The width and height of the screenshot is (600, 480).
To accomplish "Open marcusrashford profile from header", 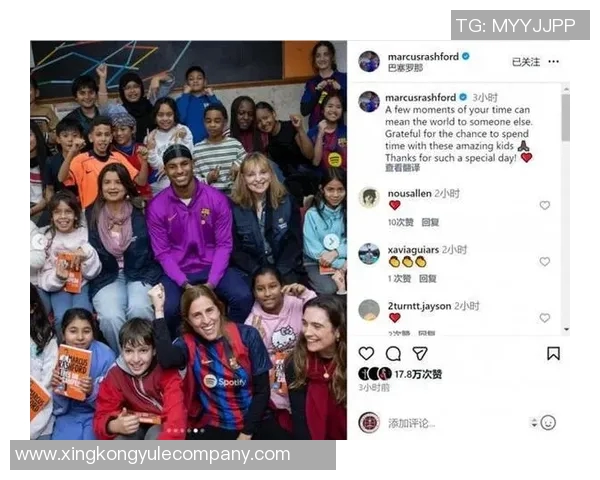I will click(423, 57).
